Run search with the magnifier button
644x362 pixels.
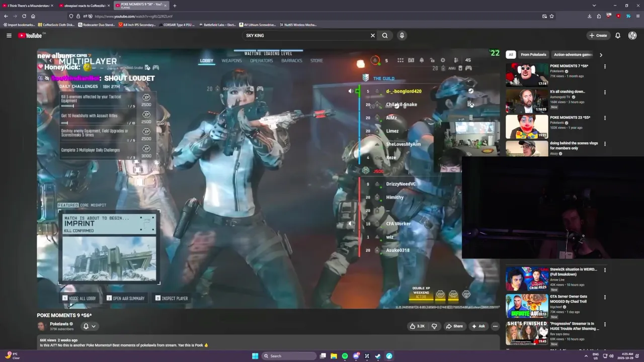point(385,35)
